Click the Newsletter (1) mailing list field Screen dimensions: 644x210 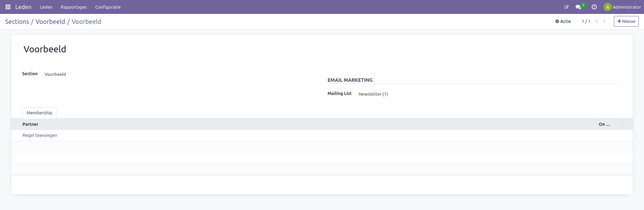[373, 94]
